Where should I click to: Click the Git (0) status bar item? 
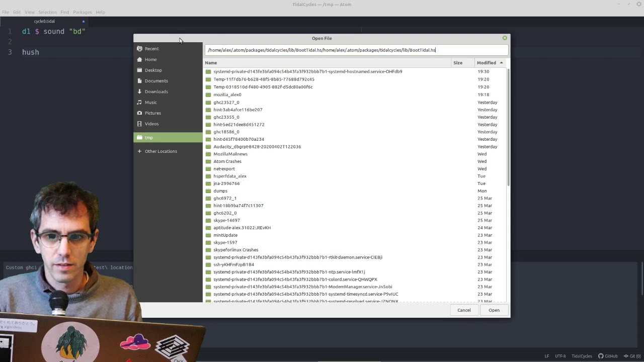pyautogui.click(x=632, y=356)
